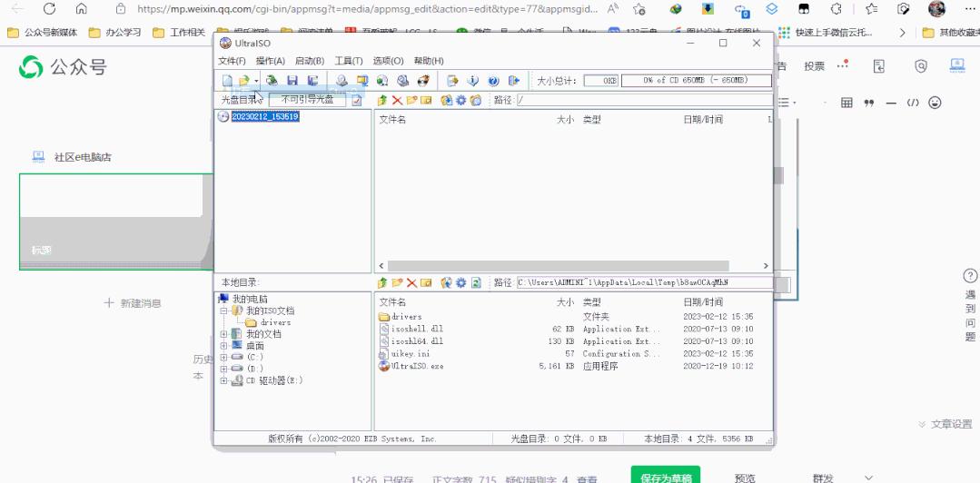Screen dimensions: 980x483
Task: Click the green refresh icon in 本地目录 toolbar
Action: (476, 282)
